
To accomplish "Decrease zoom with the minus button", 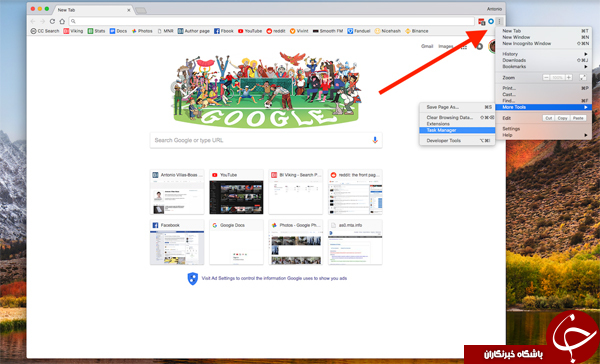I will [x=546, y=77].
